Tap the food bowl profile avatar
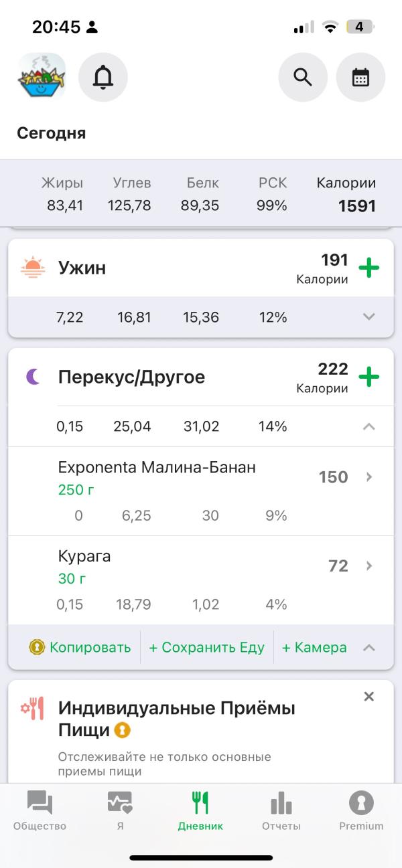402x868 pixels. point(42,78)
